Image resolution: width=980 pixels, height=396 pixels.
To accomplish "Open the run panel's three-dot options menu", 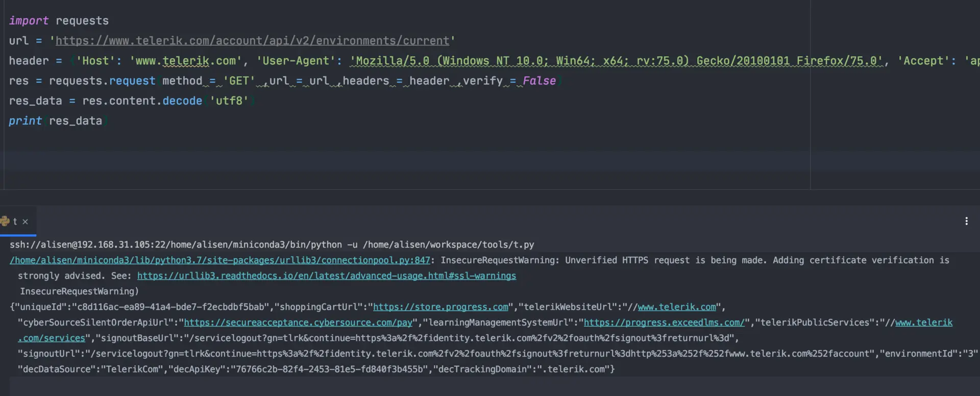I will [x=966, y=221].
